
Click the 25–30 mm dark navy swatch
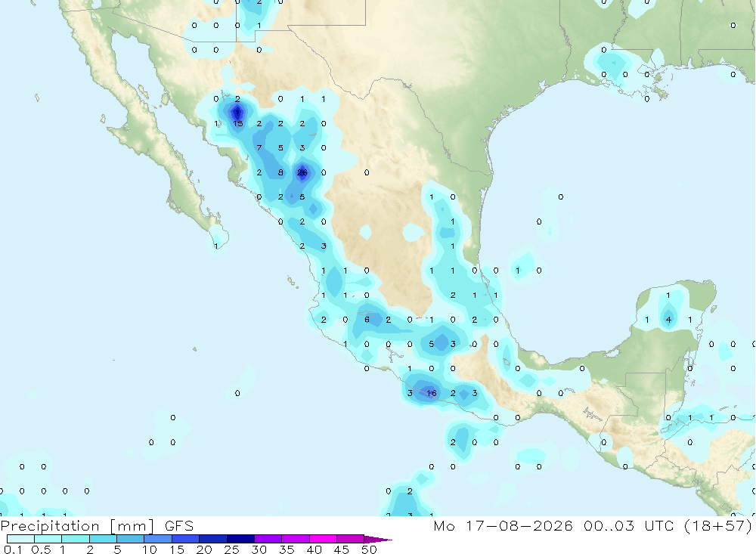point(240,539)
